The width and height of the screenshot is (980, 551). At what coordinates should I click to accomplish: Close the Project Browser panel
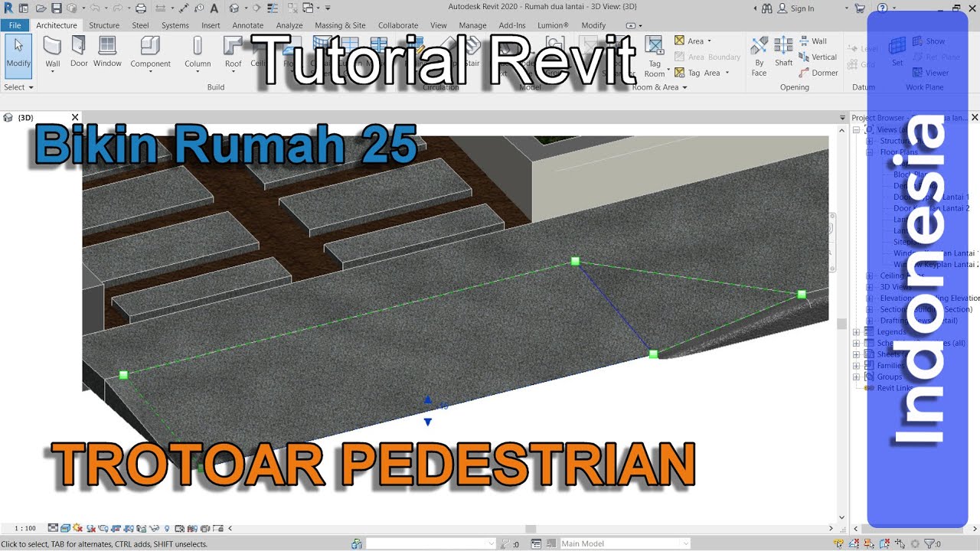click(x=974, y=117)
